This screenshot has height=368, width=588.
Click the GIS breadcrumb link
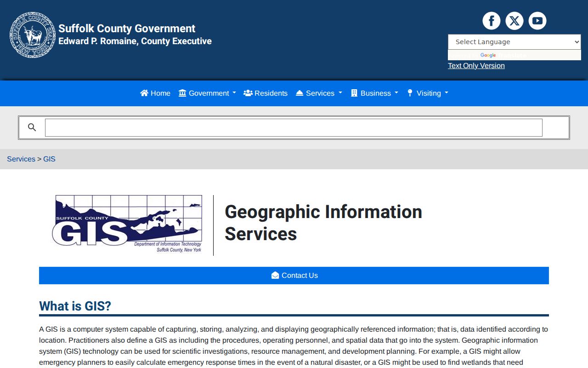click(49, 159)
